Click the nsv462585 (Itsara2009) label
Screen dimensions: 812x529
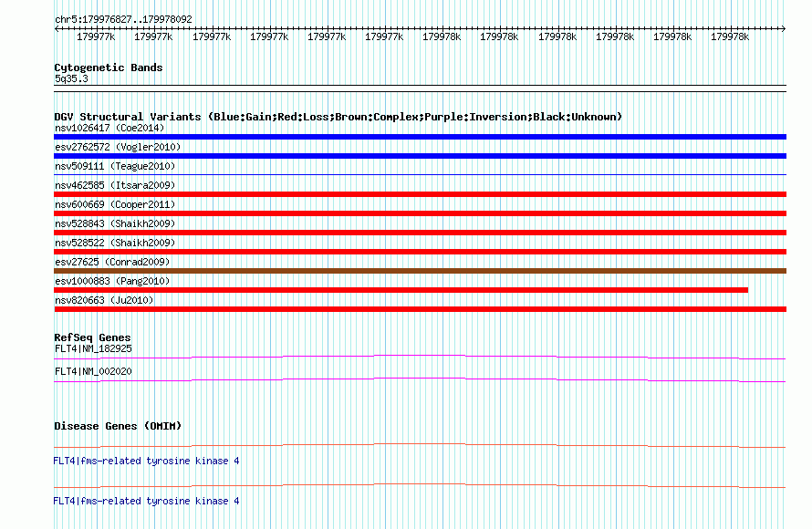115,185
